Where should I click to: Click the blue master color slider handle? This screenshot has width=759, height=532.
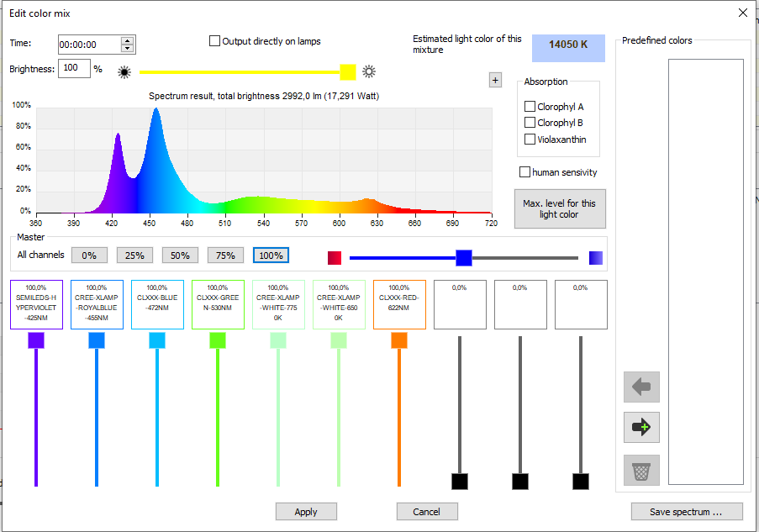click(464, 258)
